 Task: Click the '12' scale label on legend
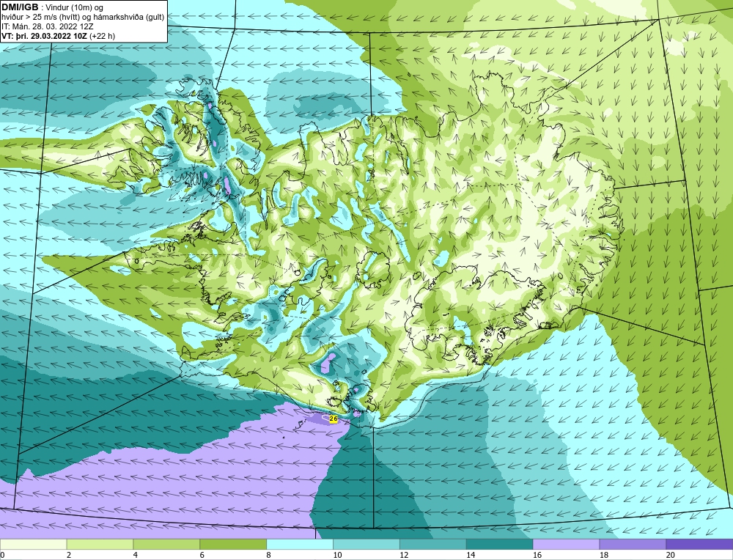[404, 555]
